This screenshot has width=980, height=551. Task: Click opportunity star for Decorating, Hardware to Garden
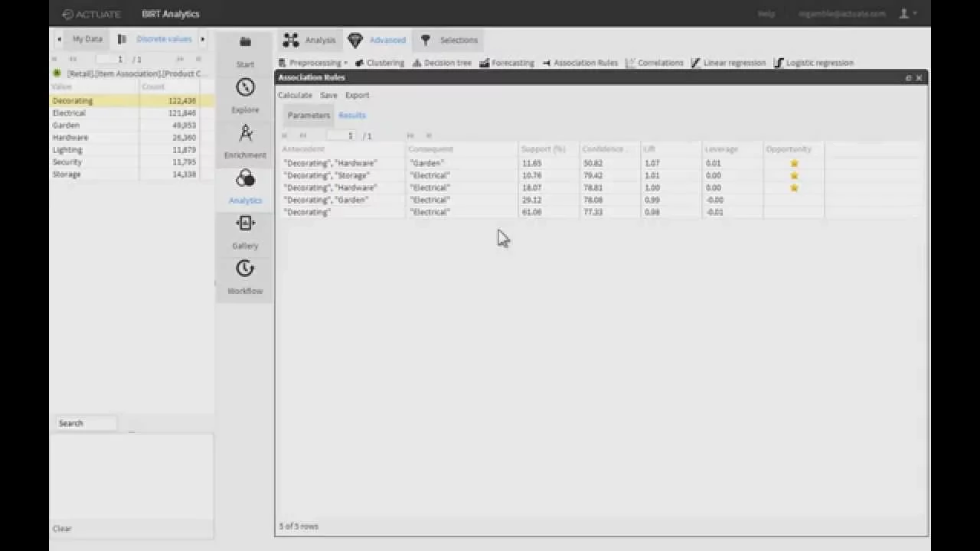794,163
